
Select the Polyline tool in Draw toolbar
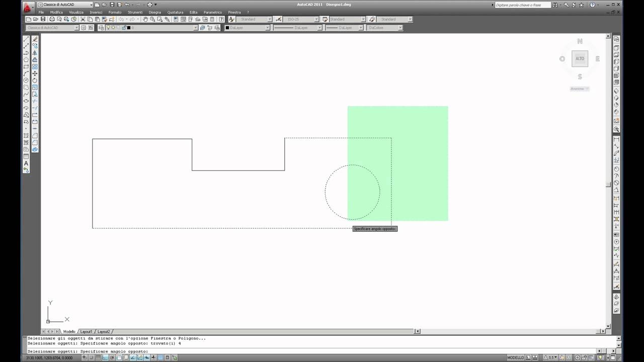pos(26,53)
